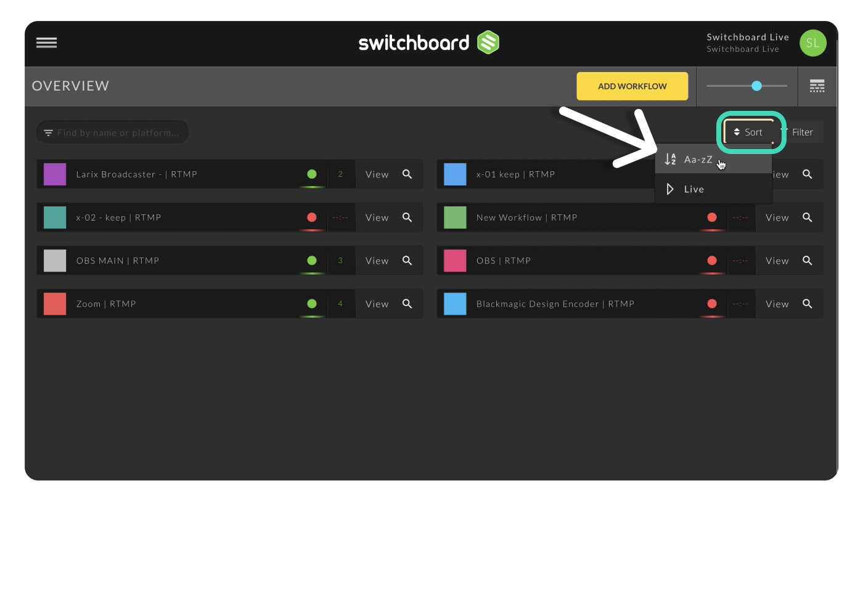
Task: Click the viewer count 3 for OBS MAIN
Action: coord(340,261)
